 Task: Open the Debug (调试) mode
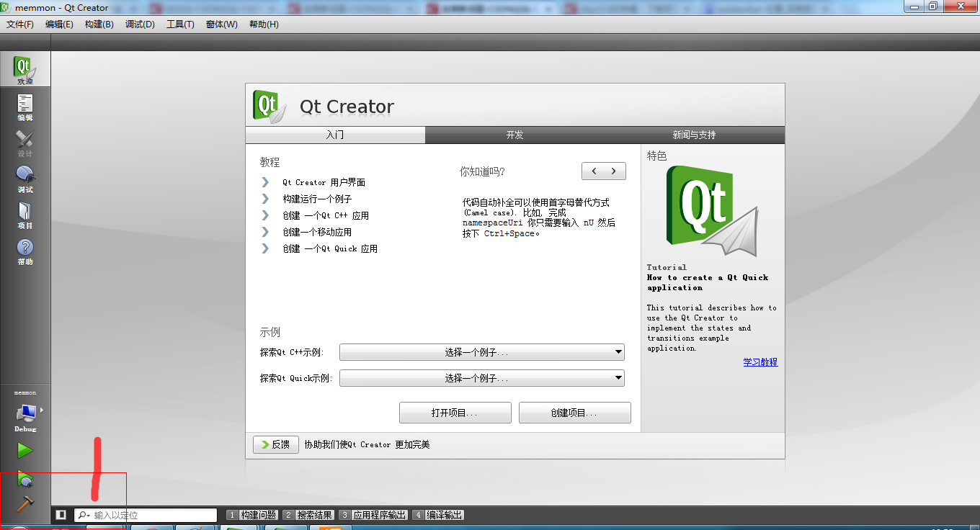(x=25, y=179)
